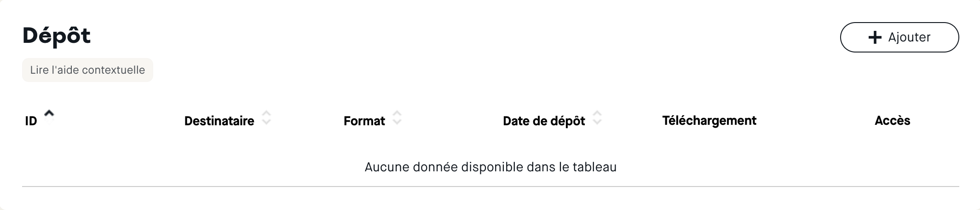Click the up chevron next to Destinataire

coord(266,113)
